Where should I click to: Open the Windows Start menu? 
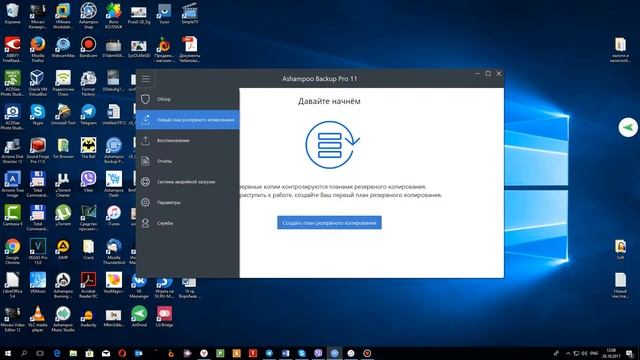[x=8, y=353]
